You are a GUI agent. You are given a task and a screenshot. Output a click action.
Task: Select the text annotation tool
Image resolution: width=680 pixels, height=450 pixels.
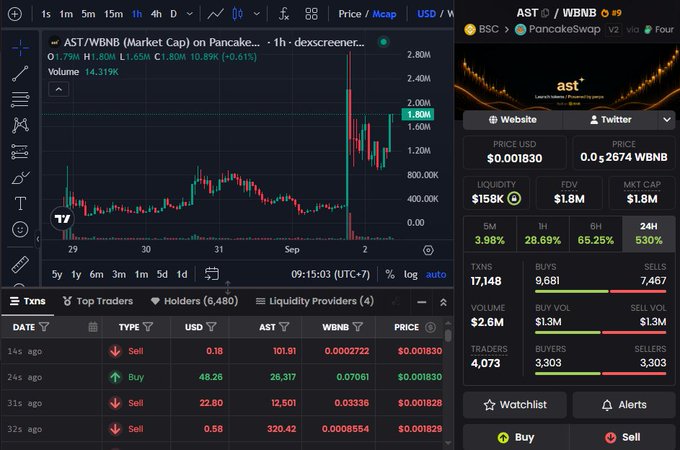pyautogui.click(x=20, y=203)
